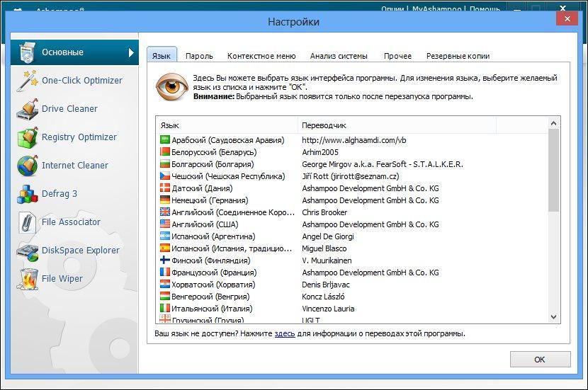Screen dimensions: 588x390
Task: Click the Finland flag icon
Action: [165, 260]
